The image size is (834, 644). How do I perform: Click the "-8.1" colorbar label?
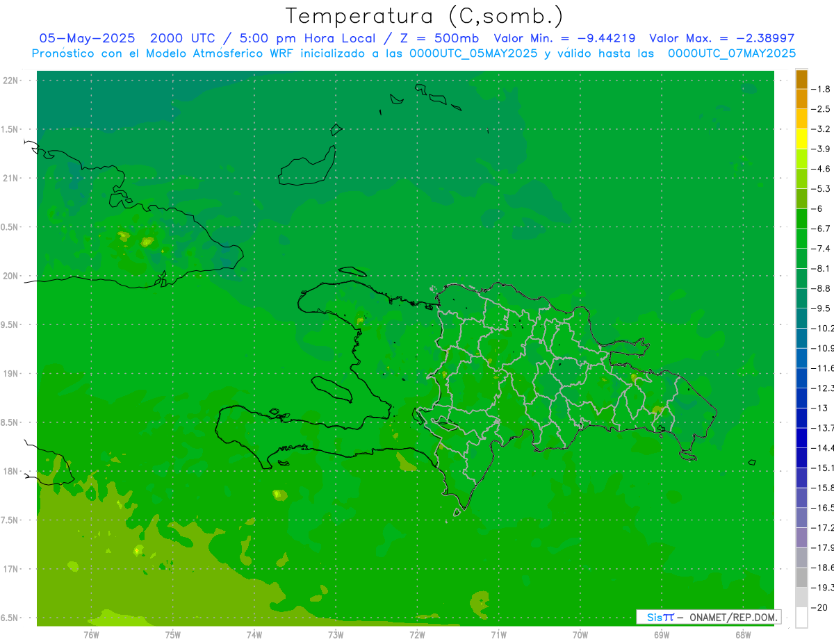[x=821, y=268]
